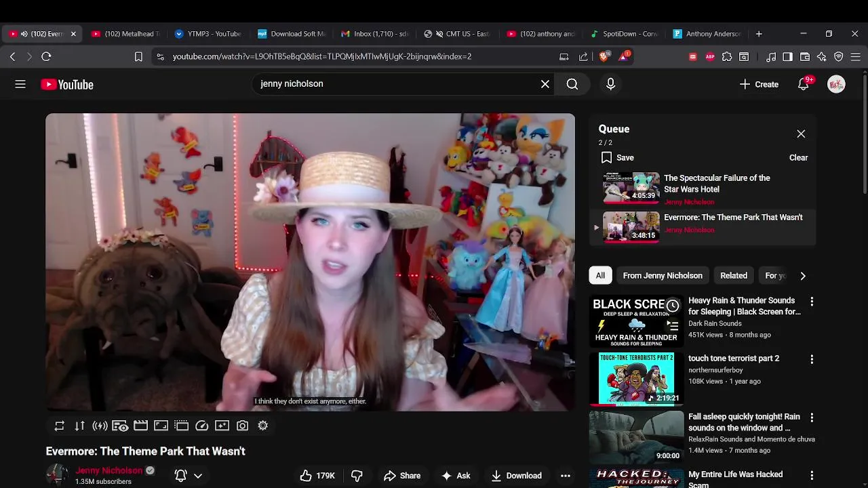Image resolution: width=868 pixels, height=488 pixels.
Task: Open Brave VPN shield icon
Action: (839, 57)
